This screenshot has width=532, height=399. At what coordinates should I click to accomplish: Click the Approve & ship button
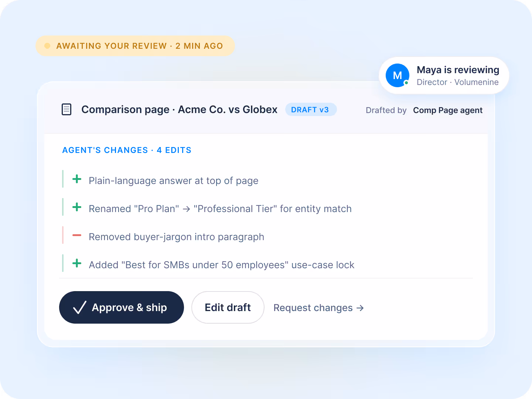click(x=122, y=307)
